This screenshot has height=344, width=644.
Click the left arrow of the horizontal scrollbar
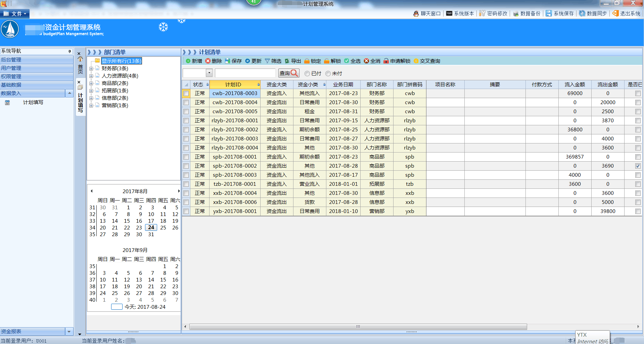(x=185, y=327)
